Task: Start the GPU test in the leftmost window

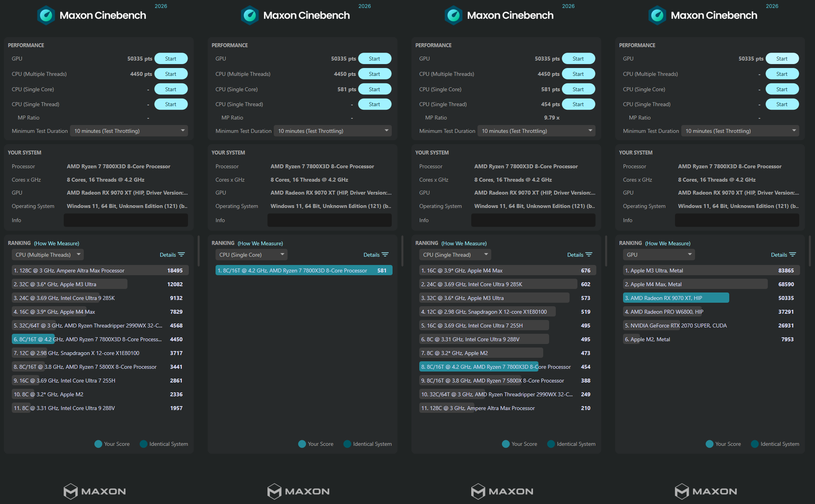Action: pyautogui.click(x=171, y=59)
